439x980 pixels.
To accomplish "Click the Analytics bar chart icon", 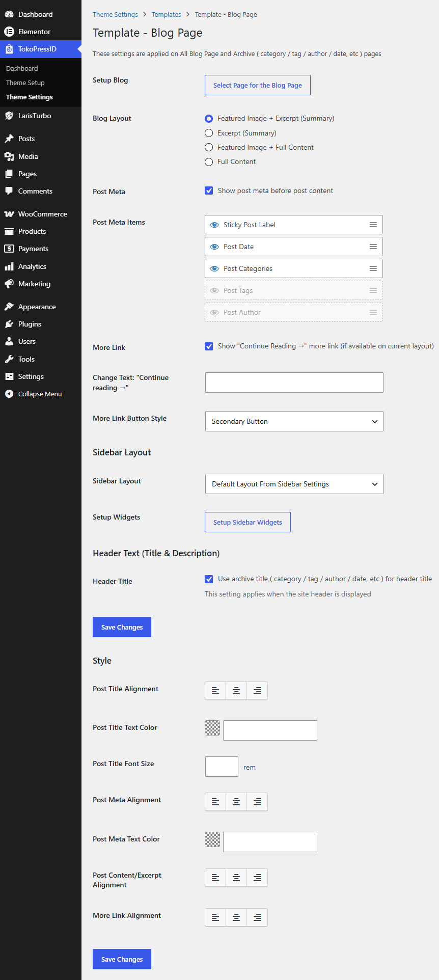I will pos(9,266).
